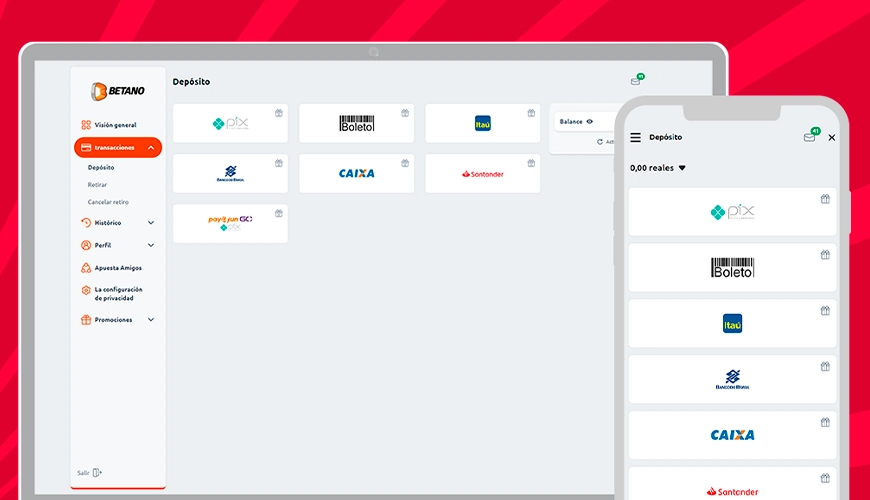
Task: Select the Itaú payment card on laptop
Action: pos(483,123)
